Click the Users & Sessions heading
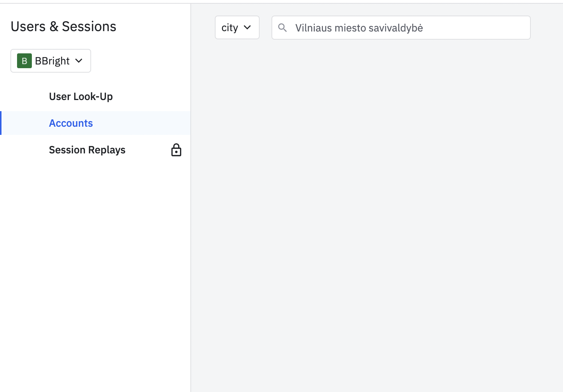 click(63, 27)
